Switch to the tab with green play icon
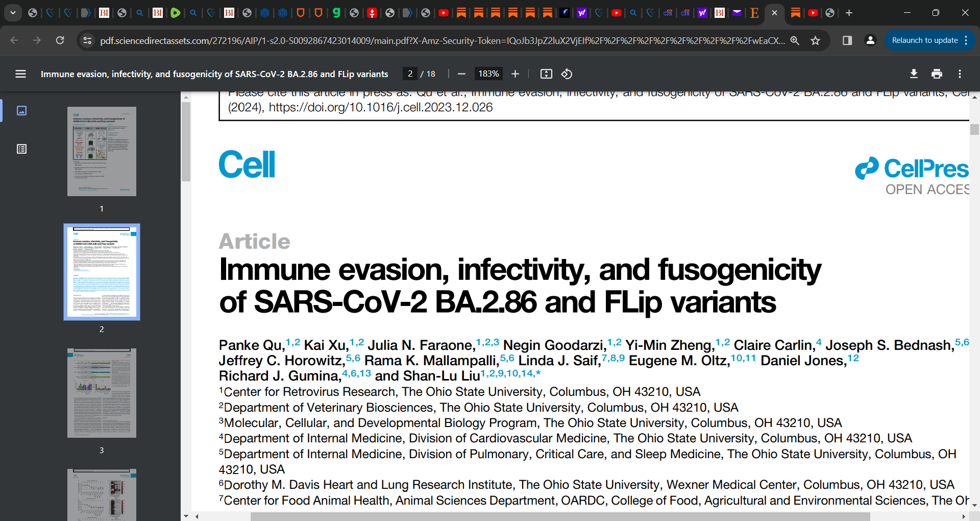Image resolution: width=980 pixels, height=521 pixels. [x=175, y=13]
